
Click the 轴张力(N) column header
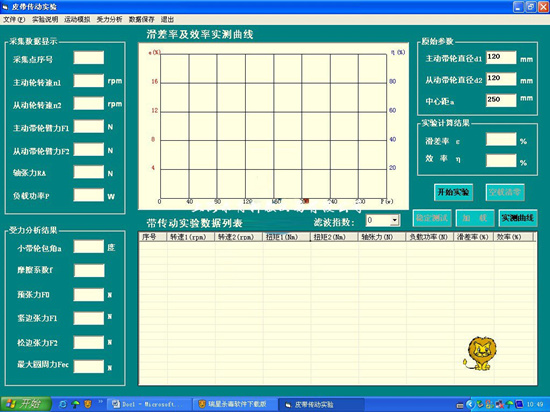[382, 237]
